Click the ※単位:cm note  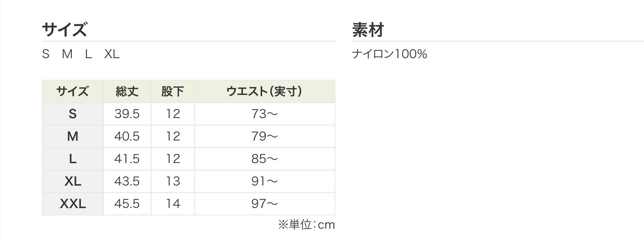point(306,225)
